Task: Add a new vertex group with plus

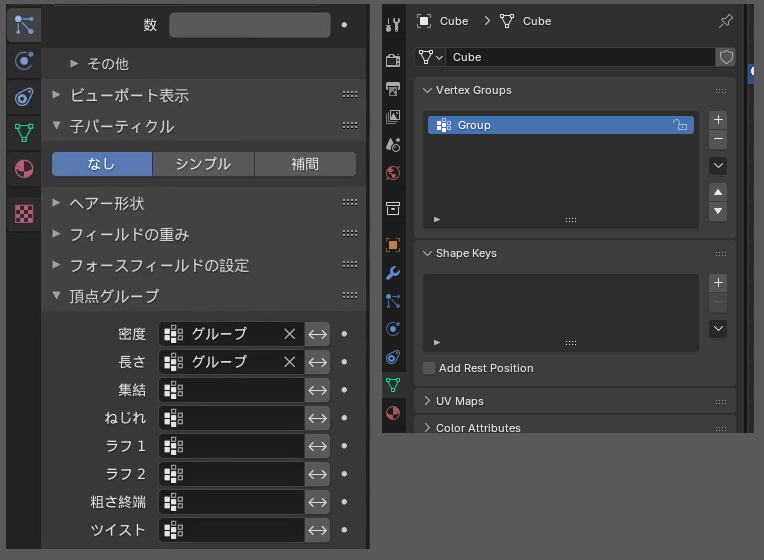Action: (718, 119)
